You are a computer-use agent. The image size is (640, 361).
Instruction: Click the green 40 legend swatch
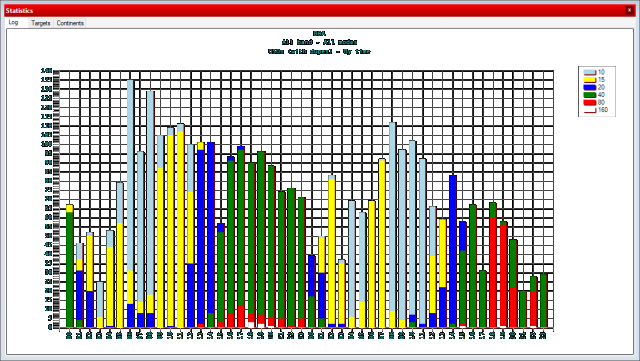tap(589, 95)
